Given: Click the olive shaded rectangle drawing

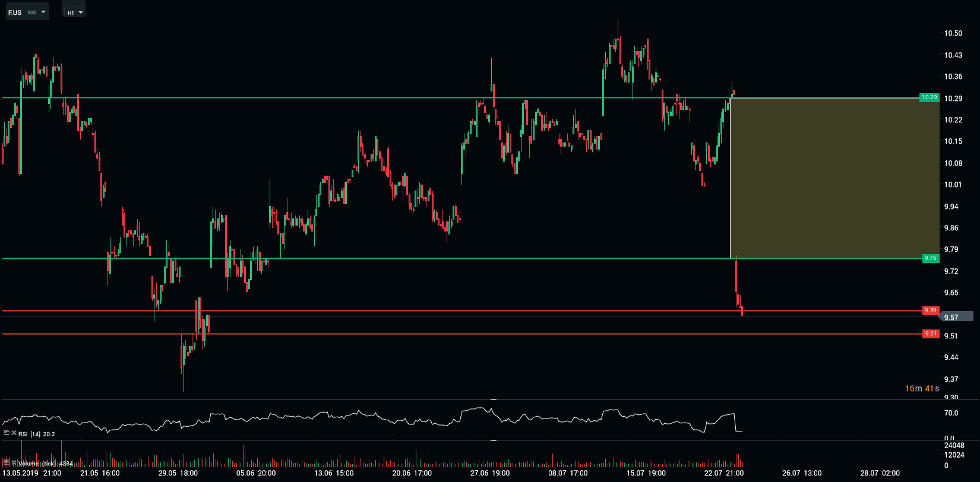Looking at the screenshot, I should click(x=834, y=178).
